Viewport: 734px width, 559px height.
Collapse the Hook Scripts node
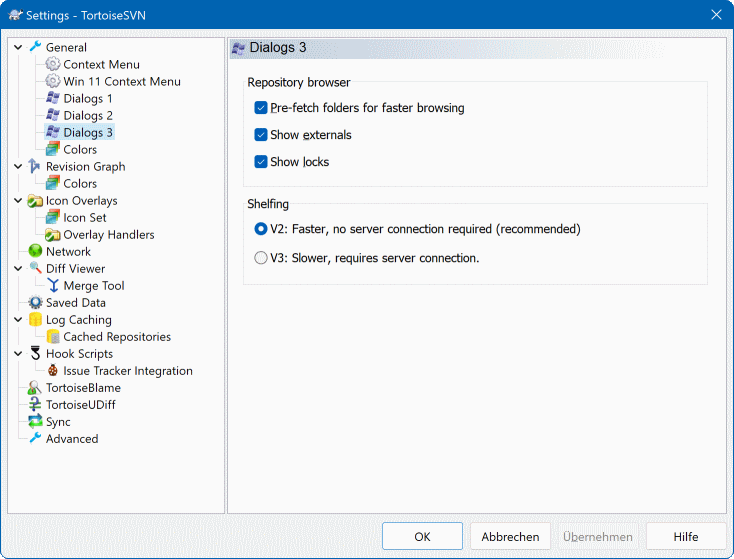pos(18,353)
